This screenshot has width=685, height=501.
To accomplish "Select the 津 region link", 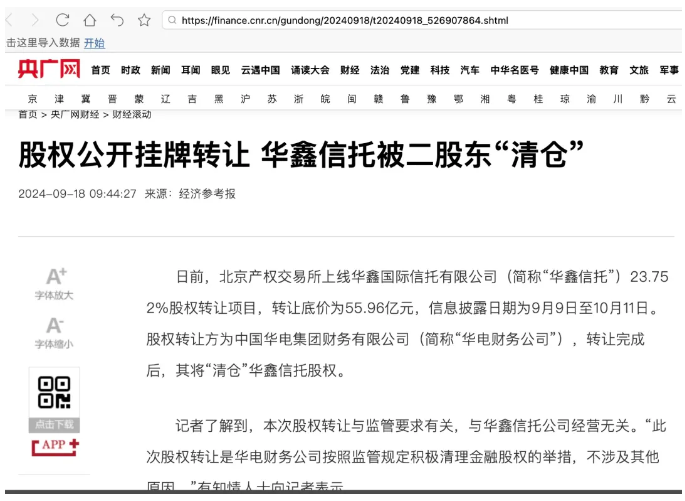I will (59, 99).
